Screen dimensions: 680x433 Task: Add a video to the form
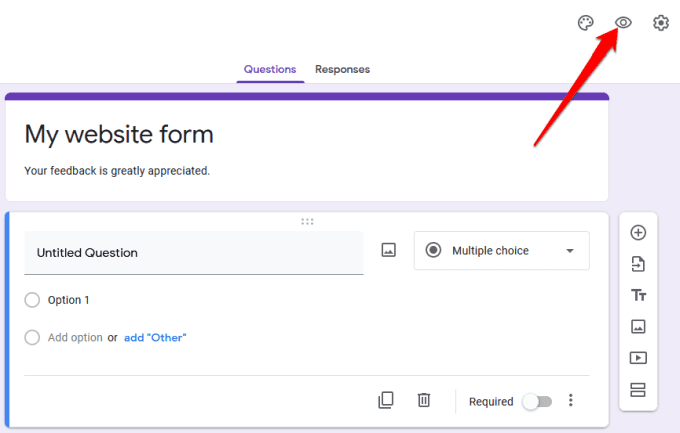pos(638,357)
